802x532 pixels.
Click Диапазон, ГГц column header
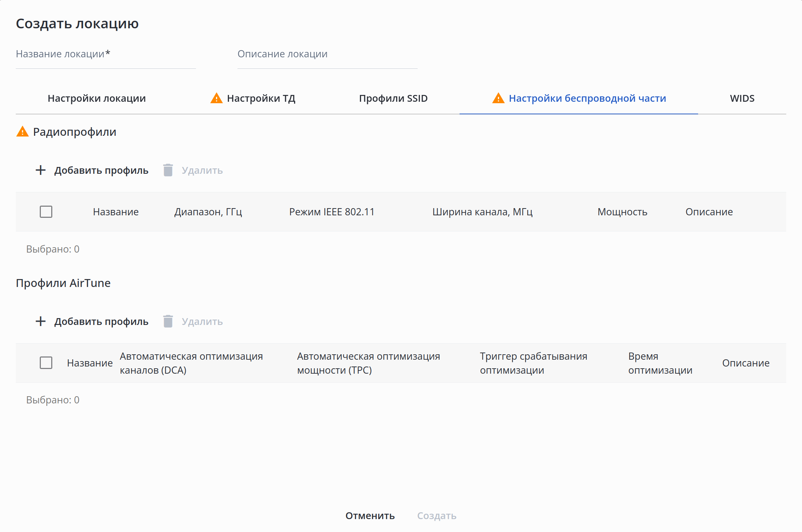(208, 212)
